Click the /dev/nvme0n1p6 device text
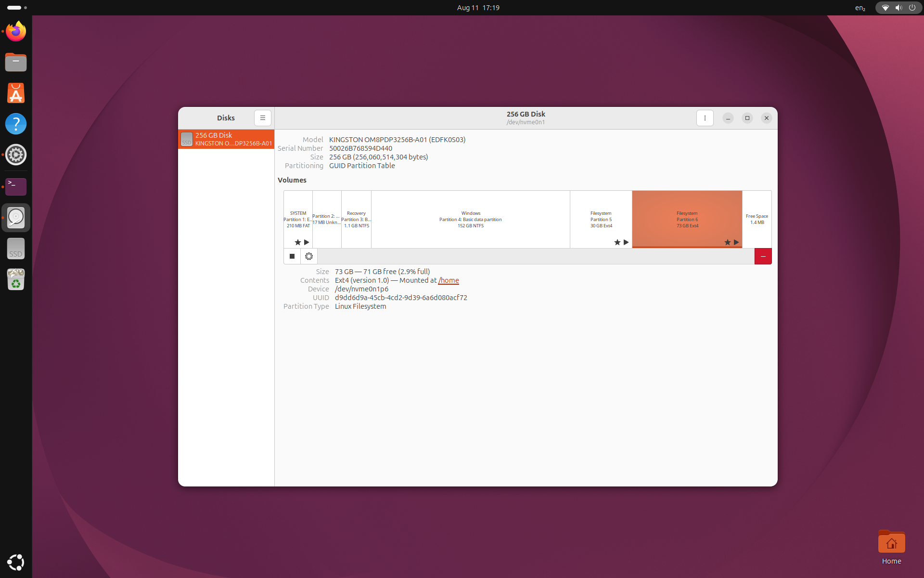This screenshot has height=578, width=924. pos(361,289)
